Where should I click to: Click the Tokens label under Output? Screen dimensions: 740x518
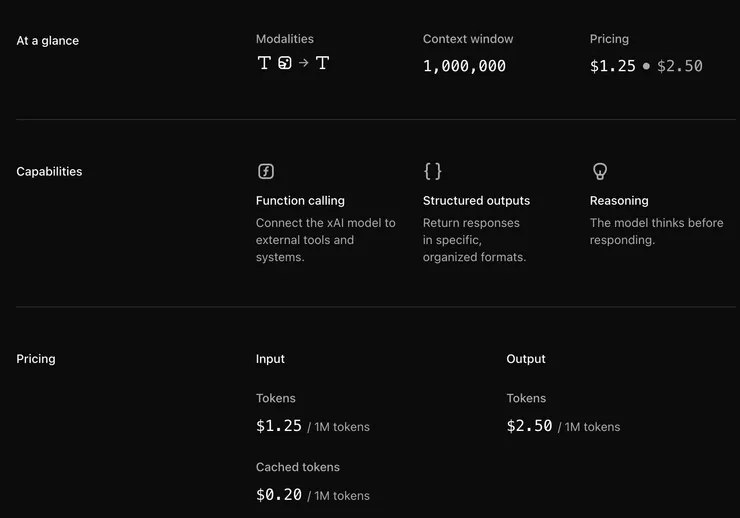point(526,398)
